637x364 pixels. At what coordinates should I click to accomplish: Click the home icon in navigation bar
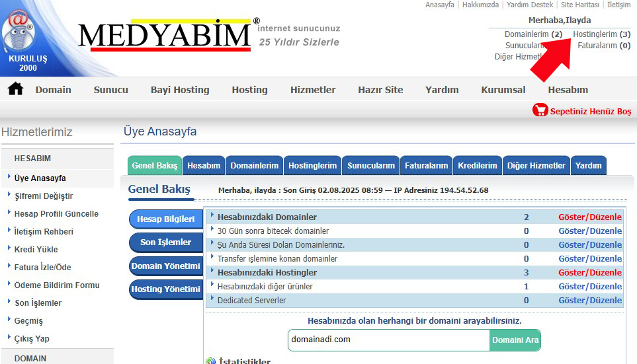tap(15, 89)
